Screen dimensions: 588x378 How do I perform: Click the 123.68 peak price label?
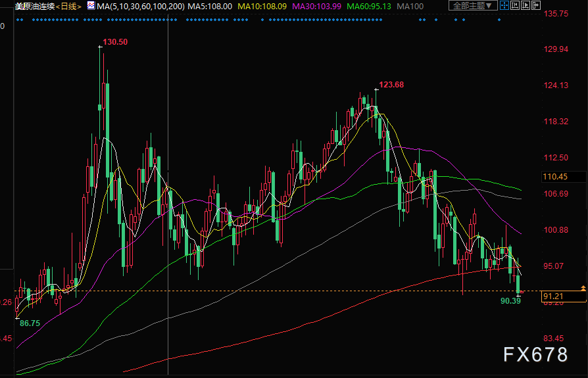click(391, 85)
